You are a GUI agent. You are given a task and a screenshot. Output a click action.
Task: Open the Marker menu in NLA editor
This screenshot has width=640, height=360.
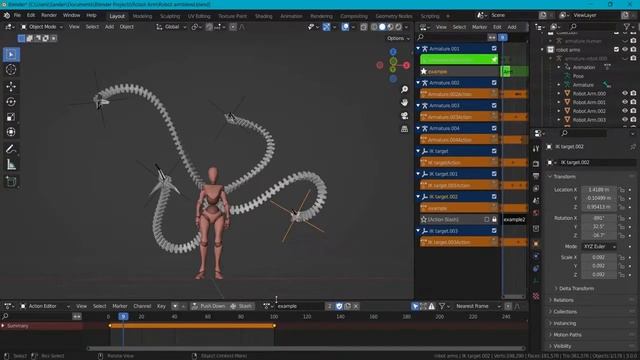[x=479, y=27]
